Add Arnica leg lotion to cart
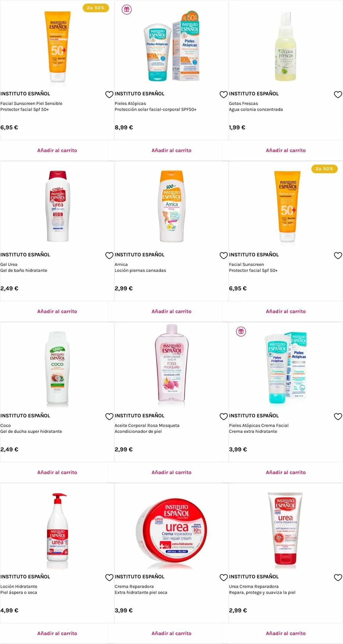This screenshot has height=644, width=343. click(171, 312)
